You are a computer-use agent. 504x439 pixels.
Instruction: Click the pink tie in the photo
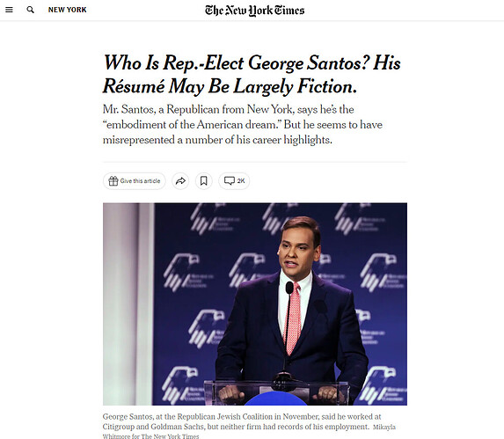coord(293,318)
